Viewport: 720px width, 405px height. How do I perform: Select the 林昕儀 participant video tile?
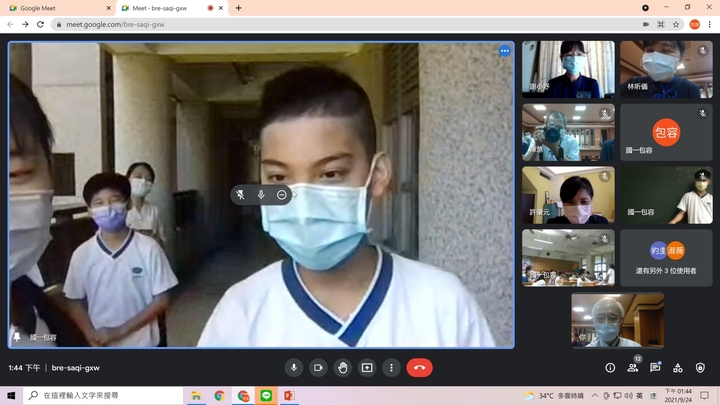coord(665,69)
